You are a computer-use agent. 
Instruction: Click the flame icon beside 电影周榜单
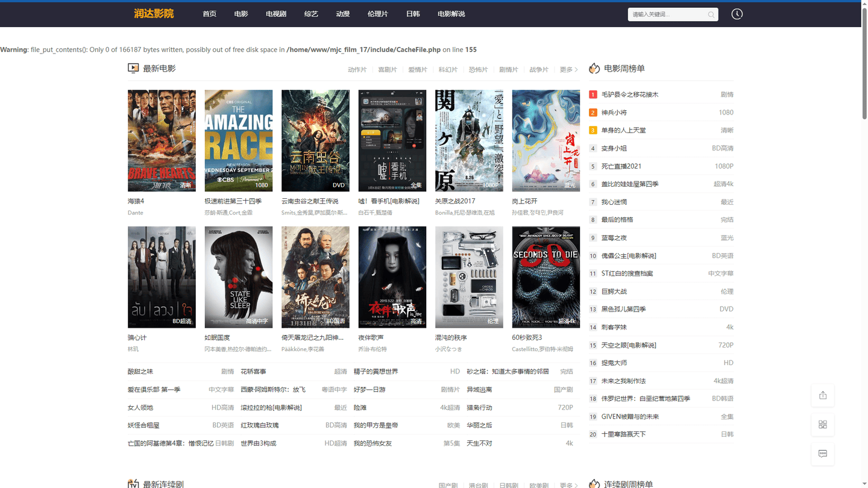(x=594, y=69)
